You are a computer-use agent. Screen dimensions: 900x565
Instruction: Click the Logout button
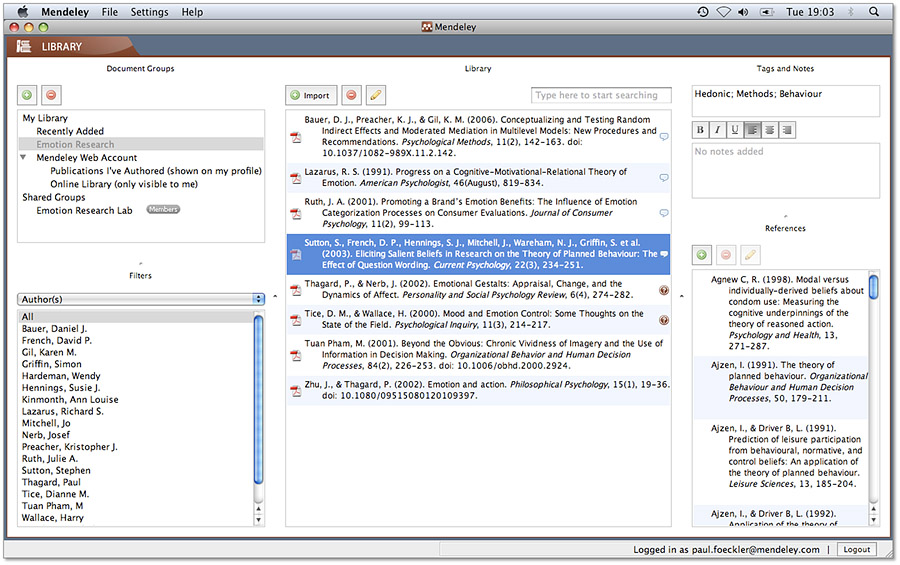coord(856,549)
